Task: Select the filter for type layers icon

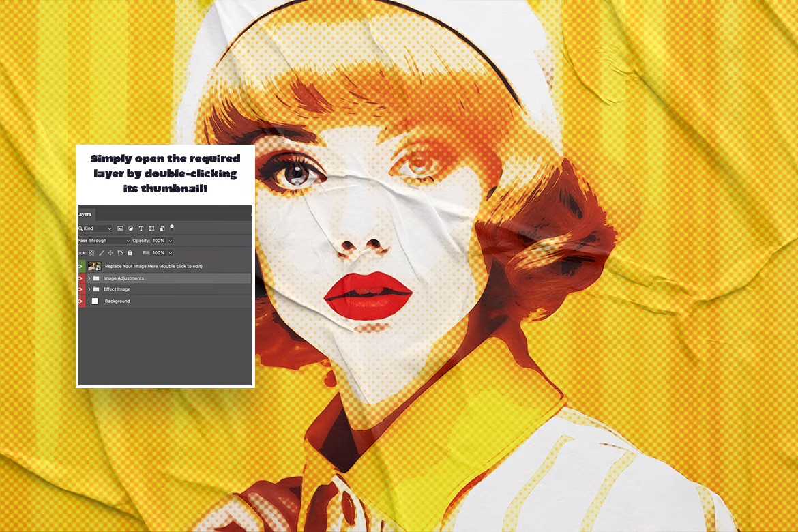Action: coord(141,228)
